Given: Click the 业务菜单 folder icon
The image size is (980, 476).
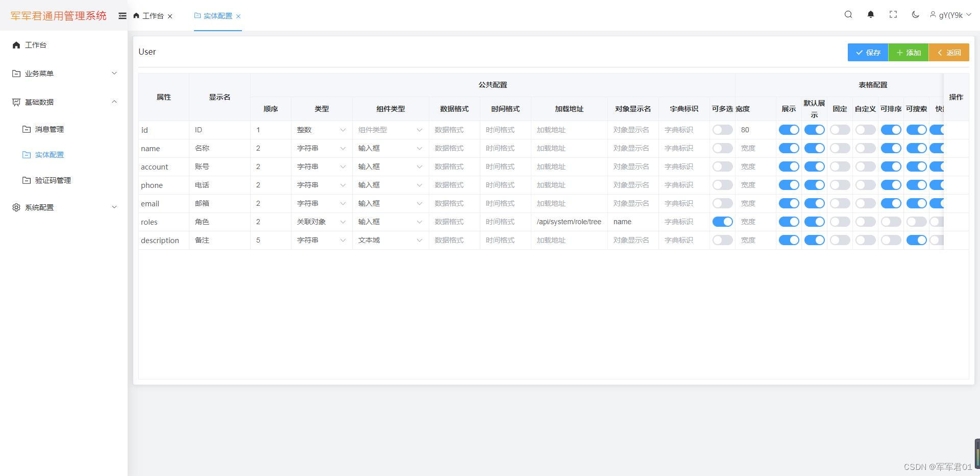Looking at the screenshot, I should click(x=16, y=74).
